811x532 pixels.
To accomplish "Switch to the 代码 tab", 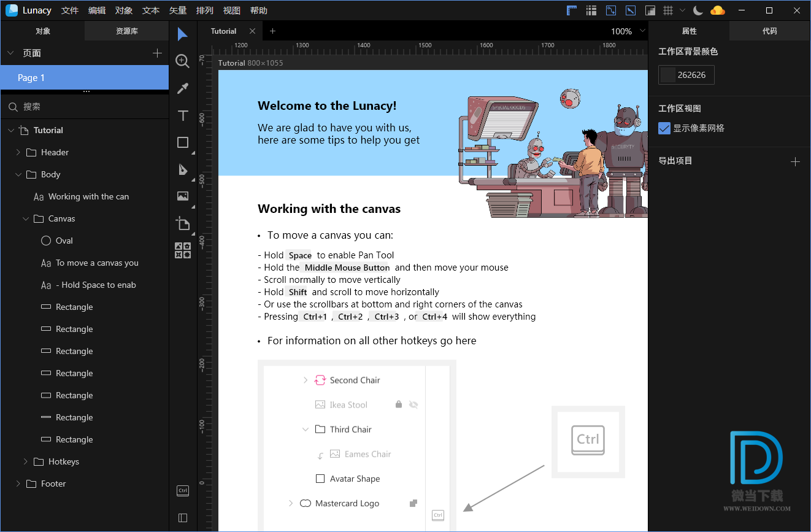I will pos(769,31).
